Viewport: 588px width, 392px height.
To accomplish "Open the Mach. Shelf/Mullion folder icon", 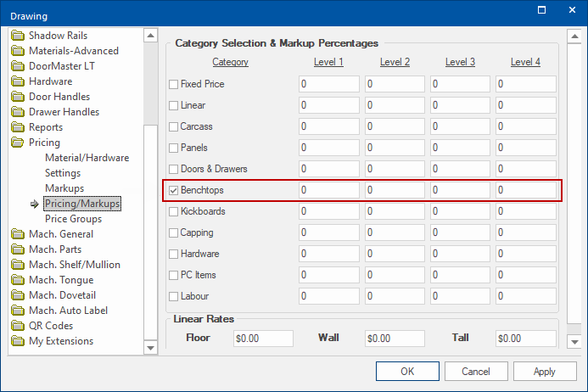I will tap(18, 265).
